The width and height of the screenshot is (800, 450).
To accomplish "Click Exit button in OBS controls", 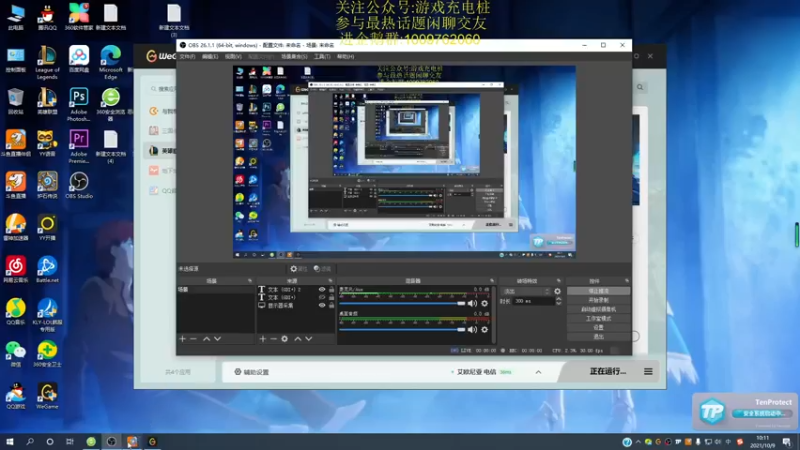I will pos(598,337).
